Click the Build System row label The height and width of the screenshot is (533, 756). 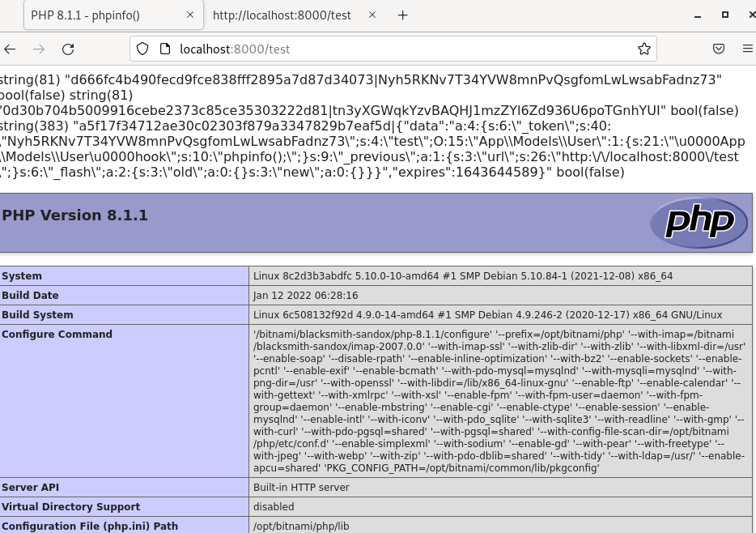[x=37, y=314]
